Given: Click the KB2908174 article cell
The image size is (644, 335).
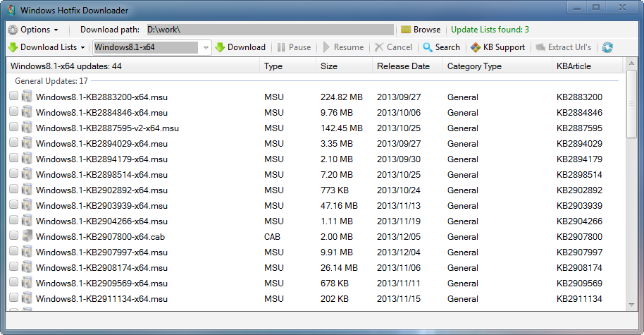Looking at the screenshot, I should (x=579, y=267).
